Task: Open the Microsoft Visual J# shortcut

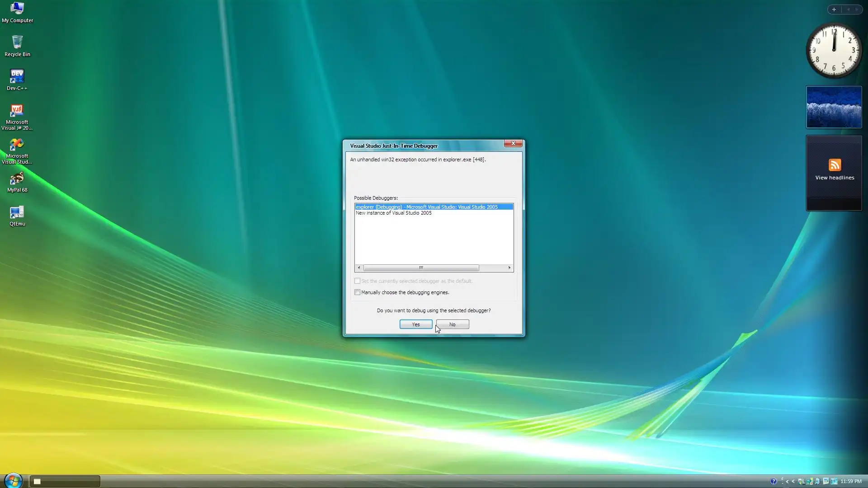Action: (x=17, y=116)
